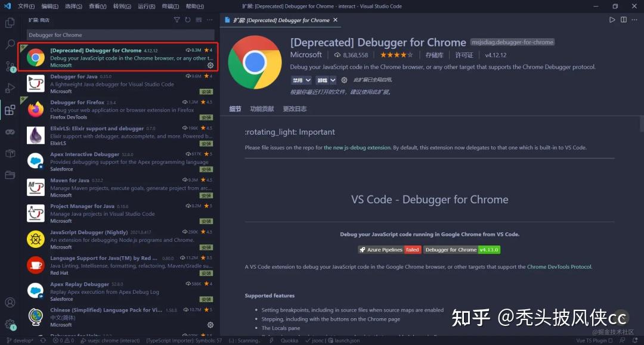Viewport: 644px width, 345px height.
Task: Click the Uninstall (卸载) button
Action: click(323, 80)
